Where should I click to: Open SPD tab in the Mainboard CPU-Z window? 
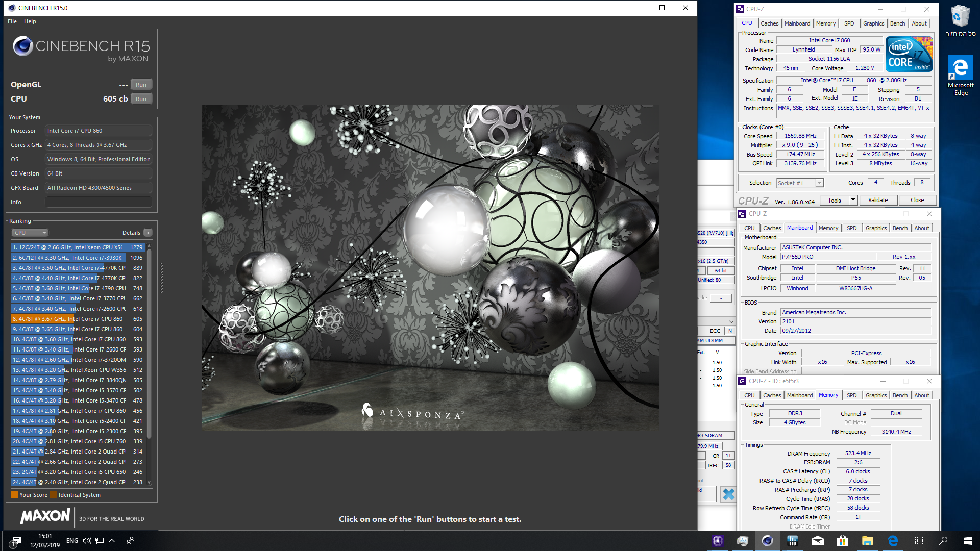point(851,228)
